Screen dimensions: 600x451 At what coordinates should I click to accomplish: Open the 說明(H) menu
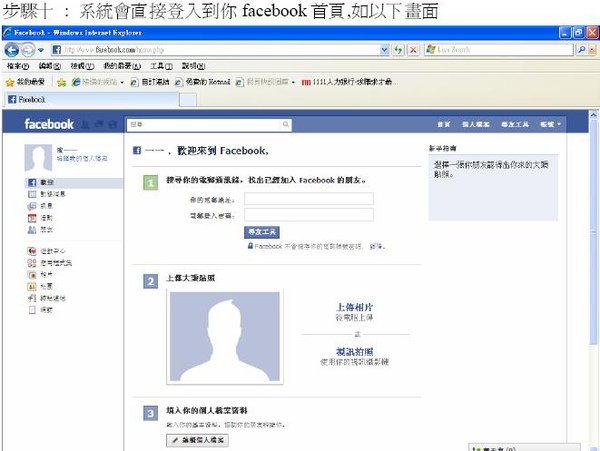point(193,66)
